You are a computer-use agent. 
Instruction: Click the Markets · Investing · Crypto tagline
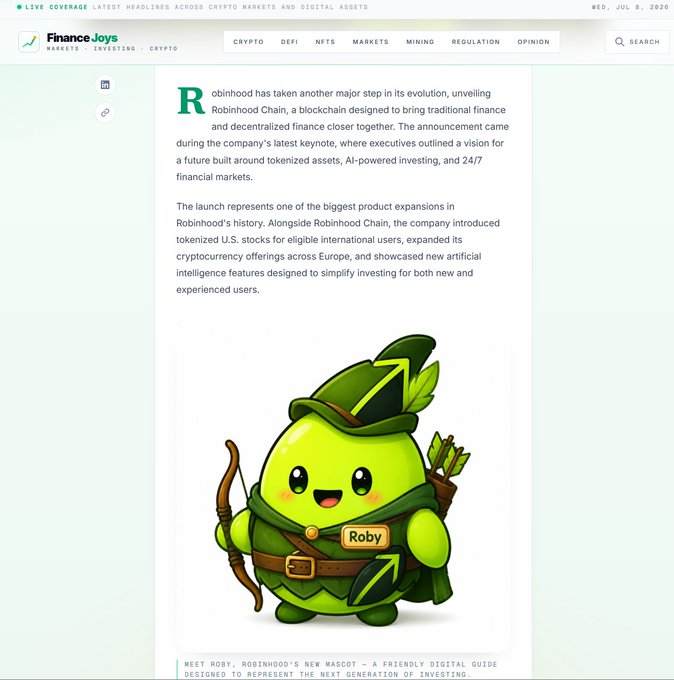click(x=112, y=49)
